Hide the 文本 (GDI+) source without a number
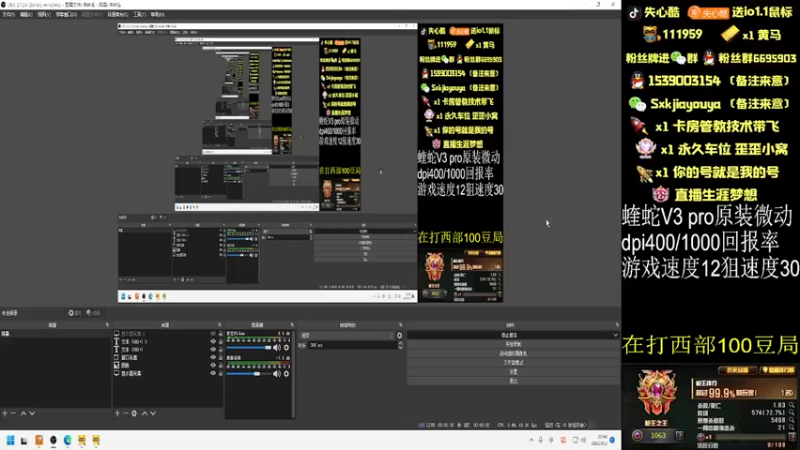 [x=213, y=349]
